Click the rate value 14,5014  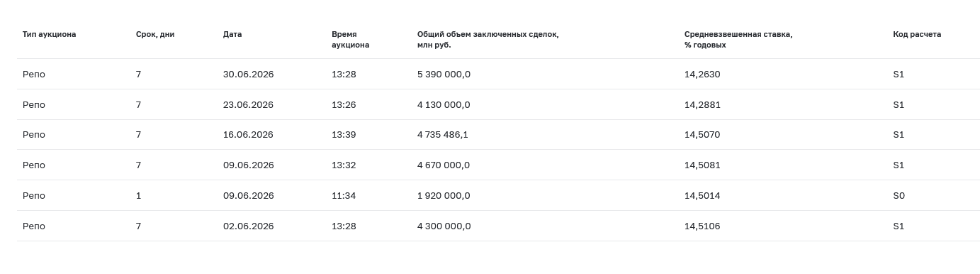(x=702, y=195)
